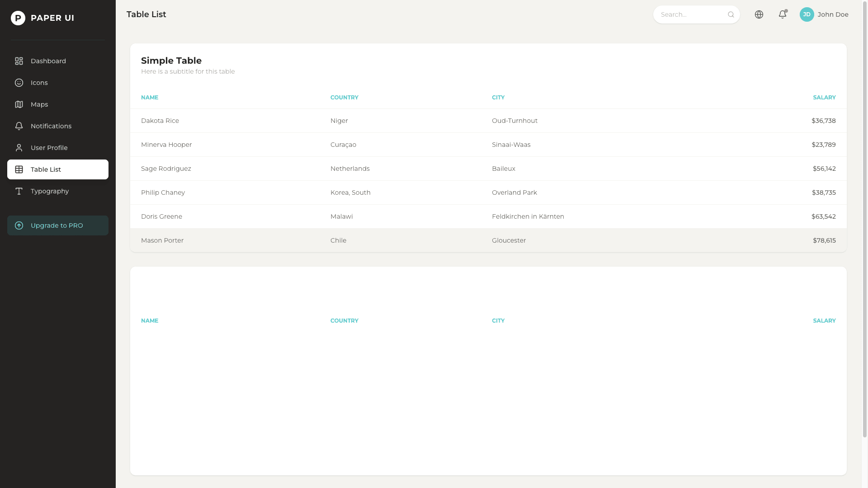Screen dimensions: 868x488
Task: Open Typography via the T icon
Action: point(19,191)
